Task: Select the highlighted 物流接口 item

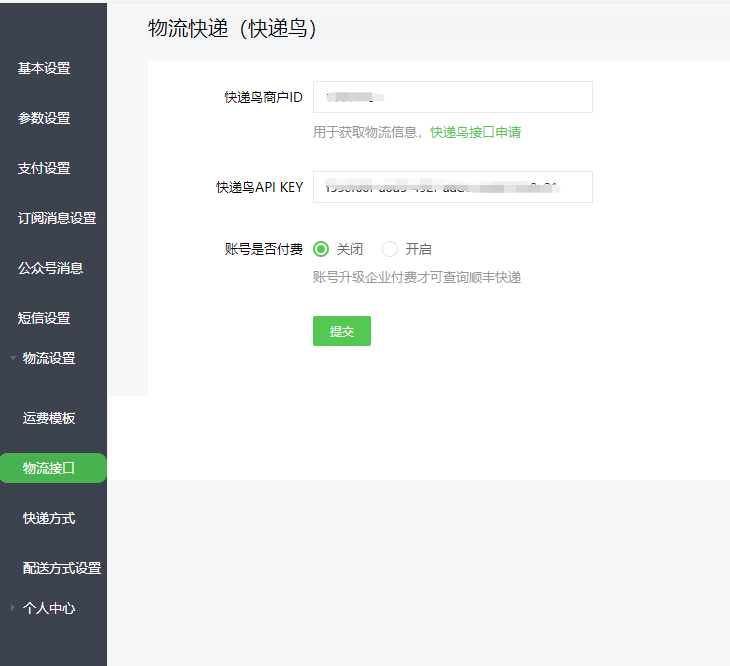Action: (x=53, y=468)
